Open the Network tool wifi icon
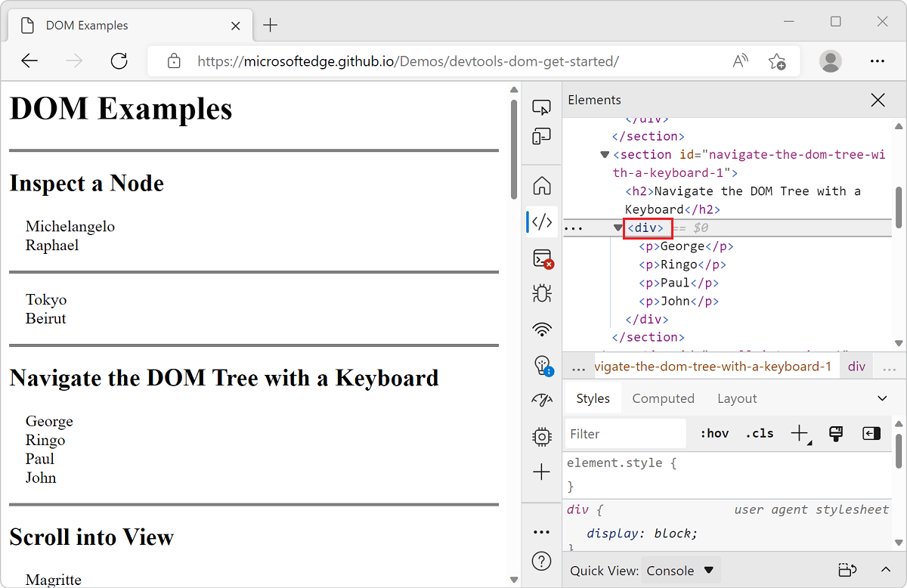This screenshot has height=588, width=907. click(x=541, y=330)
